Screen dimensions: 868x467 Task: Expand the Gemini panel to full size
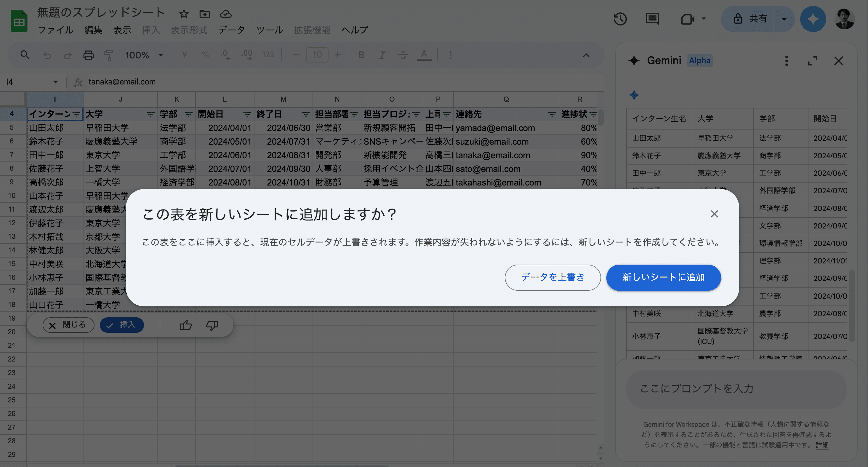coord(813,61)
